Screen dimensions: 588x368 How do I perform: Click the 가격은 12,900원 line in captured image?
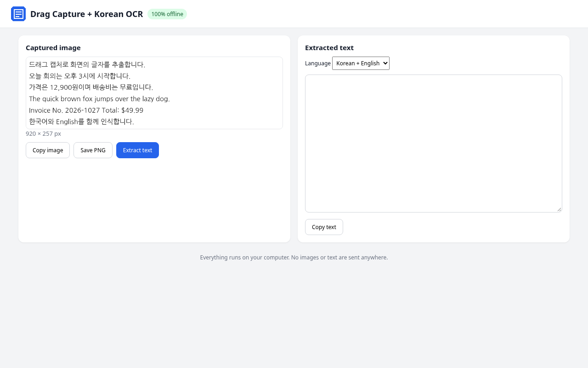pyautogui.click(x=90, y=87)
